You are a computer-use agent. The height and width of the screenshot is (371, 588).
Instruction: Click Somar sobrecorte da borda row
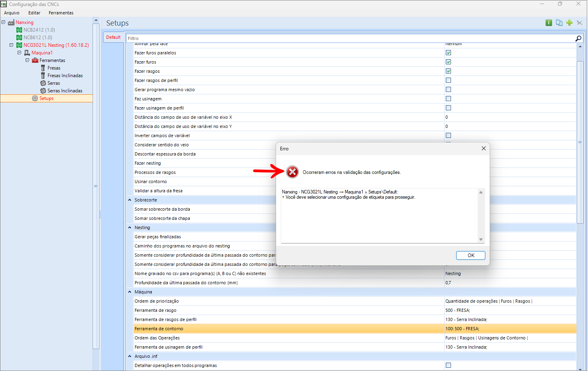pos(205,209)
